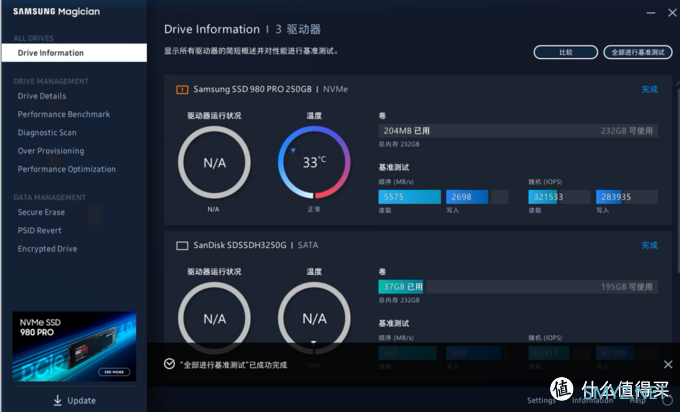680x412 pixels.
Task: Click 全部进行基准测试 benchmark all button
Action: (x=638, y=52)
